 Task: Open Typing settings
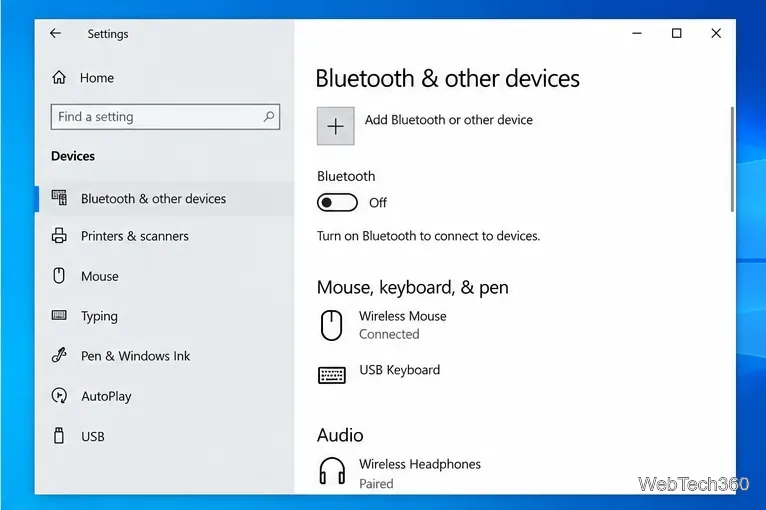pyautogui.click(x=165, y=316)
